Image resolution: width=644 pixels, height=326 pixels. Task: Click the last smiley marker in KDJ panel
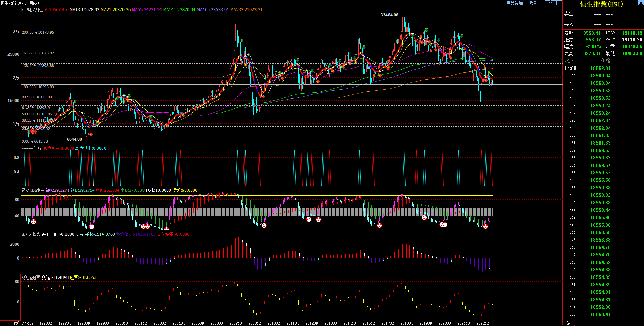coord(485,226)
